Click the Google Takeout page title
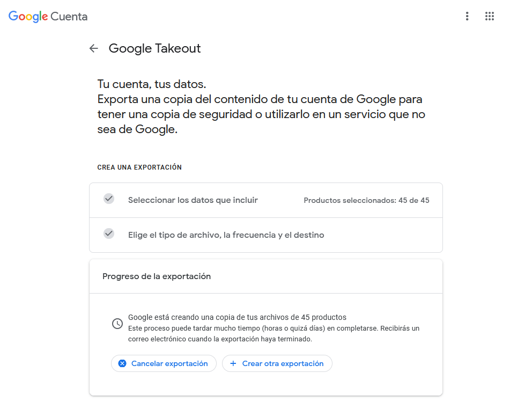Screen dimensions: 532x409 pos(154,48)
